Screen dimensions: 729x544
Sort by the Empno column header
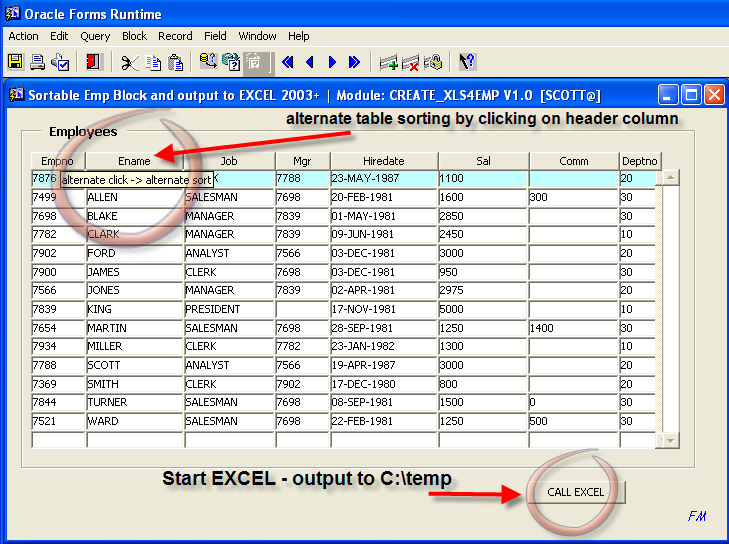[58, 161]
